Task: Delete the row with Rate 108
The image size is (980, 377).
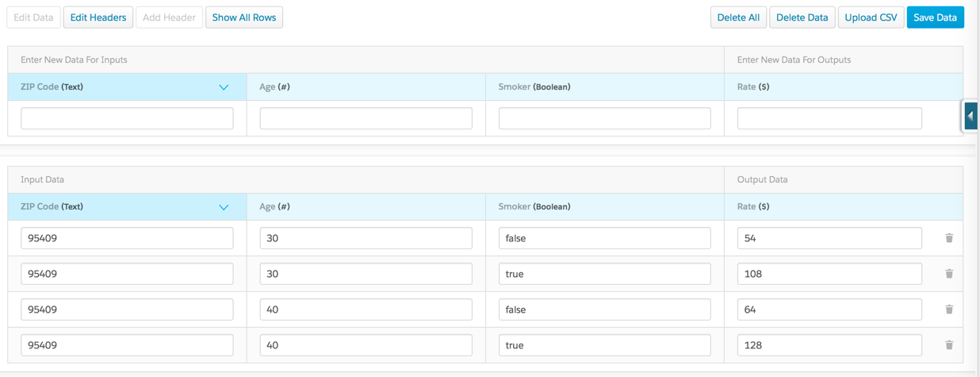Action: coord(949,274)
